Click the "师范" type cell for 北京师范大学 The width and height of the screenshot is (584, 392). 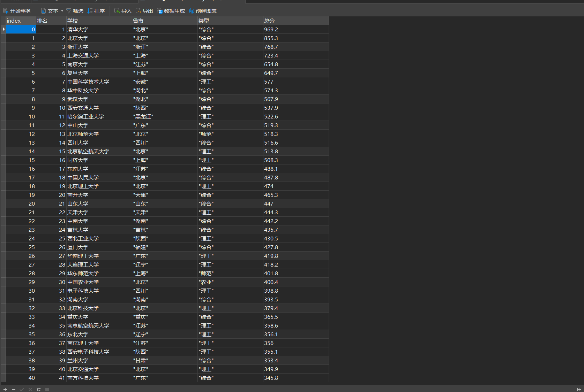(x=230, y=134)
